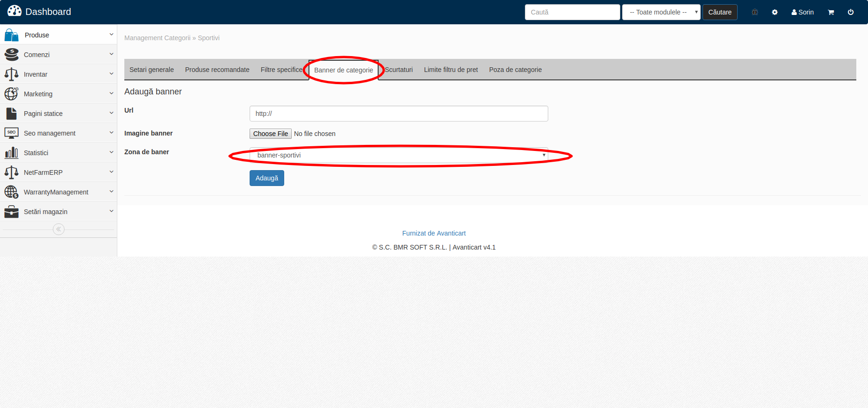868x408 pixels.
Task: Open the NetFarmERP menu label
Action: tap(43, 172)
